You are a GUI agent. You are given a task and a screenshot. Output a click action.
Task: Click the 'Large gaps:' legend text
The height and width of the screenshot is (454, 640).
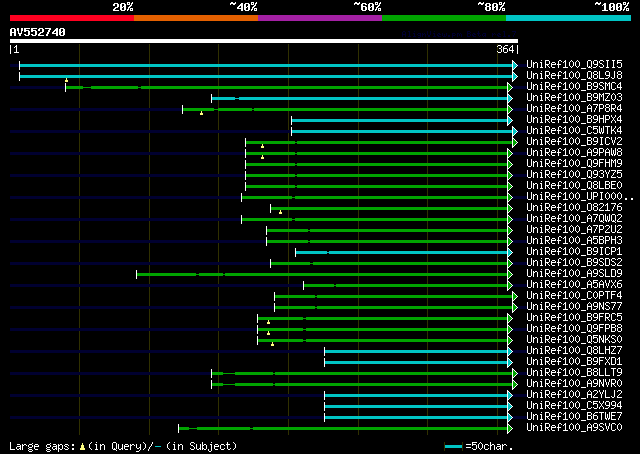(x=42, y=446)
